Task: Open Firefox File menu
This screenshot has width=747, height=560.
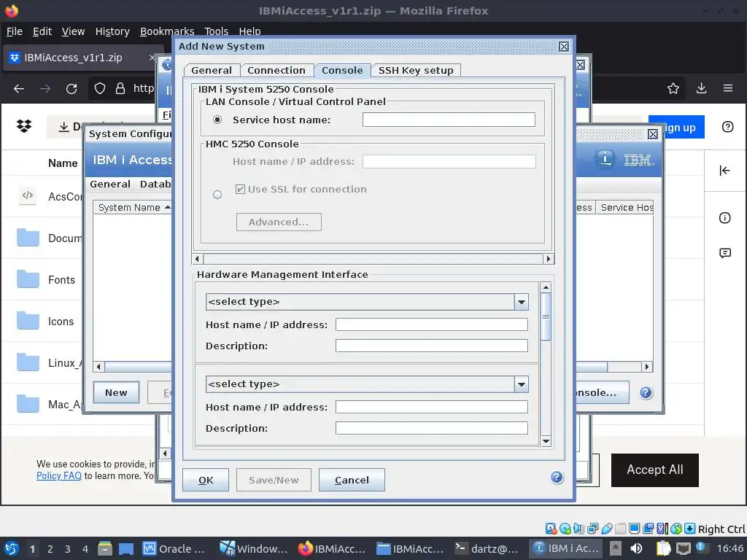Action: tap(15, 31)
